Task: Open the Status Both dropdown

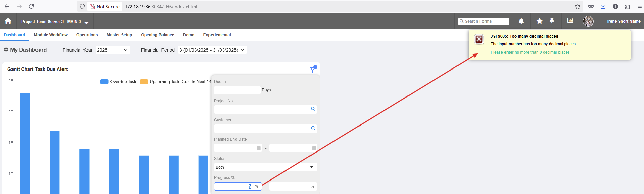Action: 265,167
